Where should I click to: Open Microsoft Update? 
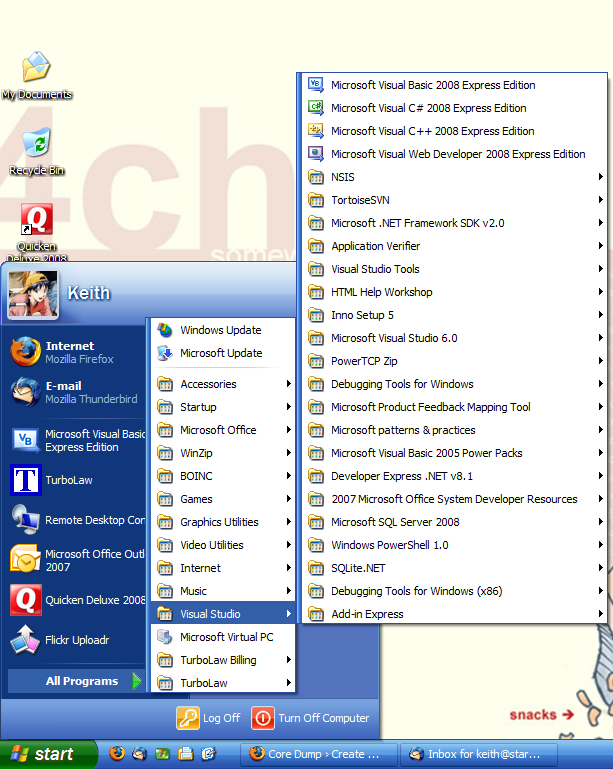[223, 353]
